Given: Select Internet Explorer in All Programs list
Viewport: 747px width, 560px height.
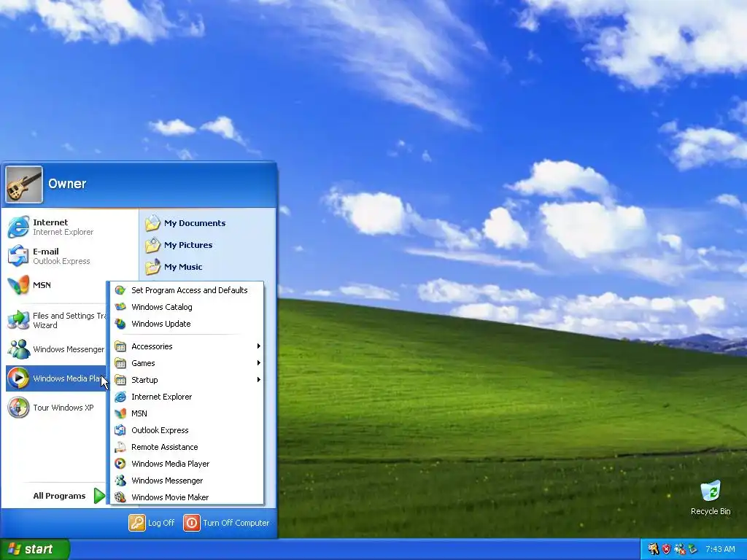Looking at the screenshot, I should pyautogui.click(x=187, y=397).
